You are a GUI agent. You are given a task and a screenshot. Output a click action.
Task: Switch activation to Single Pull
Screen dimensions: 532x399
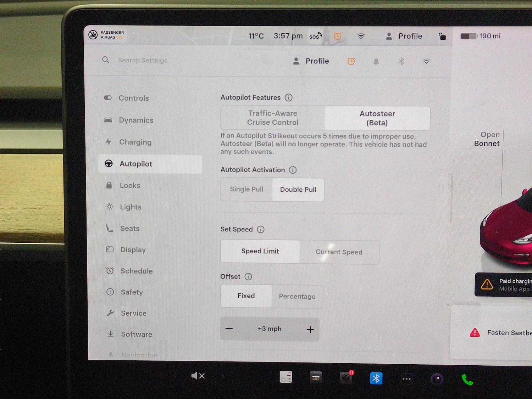point(246,190)
